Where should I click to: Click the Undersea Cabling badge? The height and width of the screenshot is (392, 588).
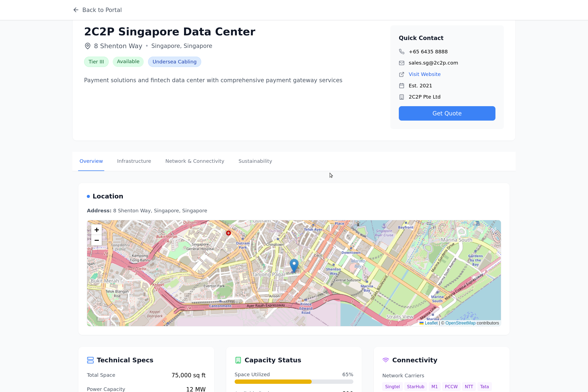pyautogui.click(x=174, y=62)
